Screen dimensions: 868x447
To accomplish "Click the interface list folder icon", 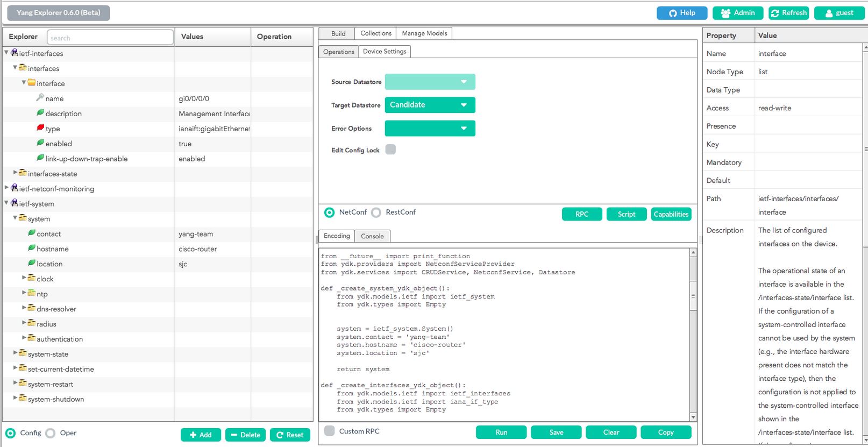I will 32,83.
